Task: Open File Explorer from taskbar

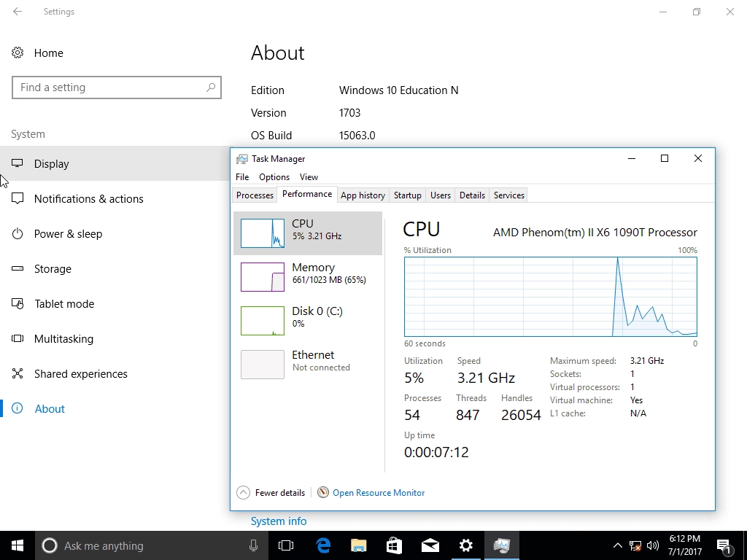Action: (359, 545)
